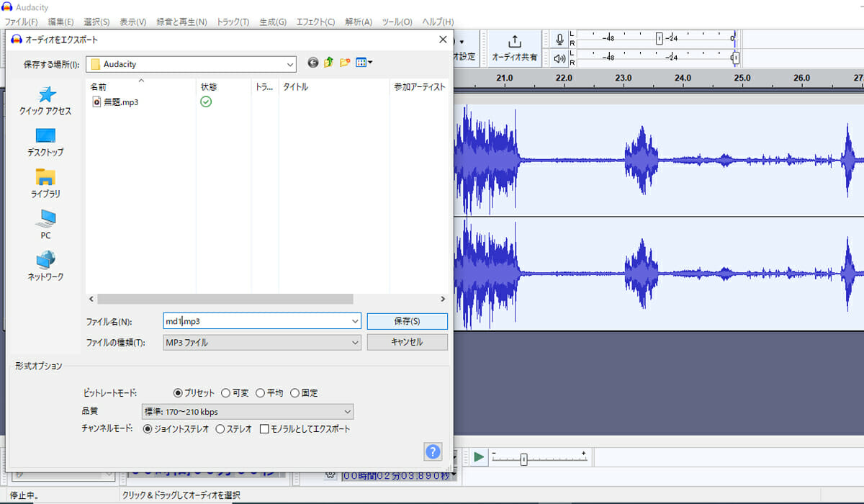Select Preset bitrate mode radio button
This screenshot has height=504, width=864.
pos(179,393)
